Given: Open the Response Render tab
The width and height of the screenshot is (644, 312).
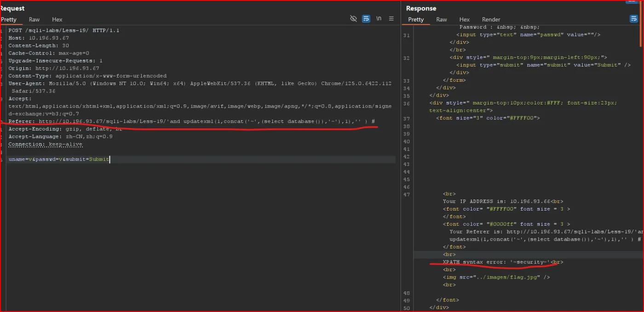Looking at the screenshot, I should pyautogui.click(x=491, y=19).
